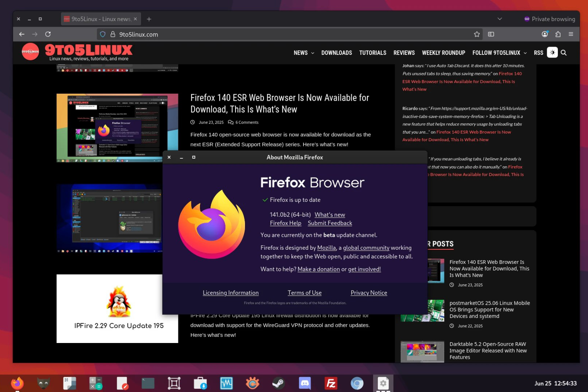Open the Mozilla link in About dialog

(x=327, y=248)
